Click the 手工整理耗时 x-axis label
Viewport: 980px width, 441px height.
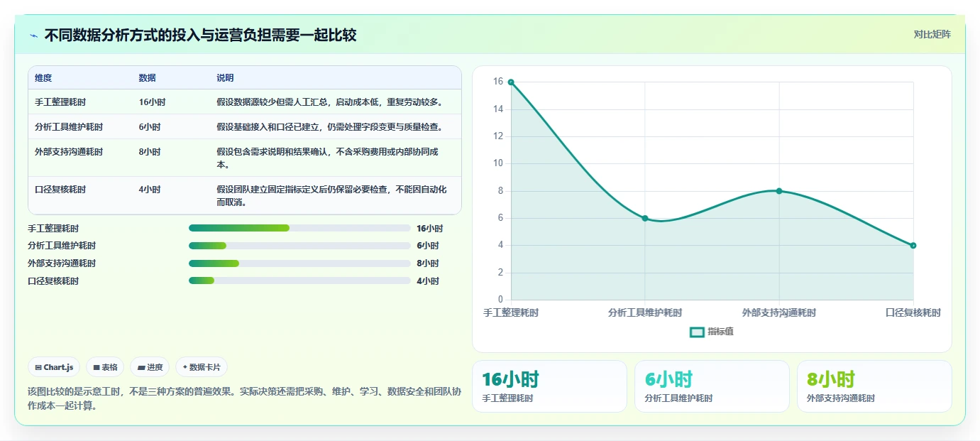point(511,313)
